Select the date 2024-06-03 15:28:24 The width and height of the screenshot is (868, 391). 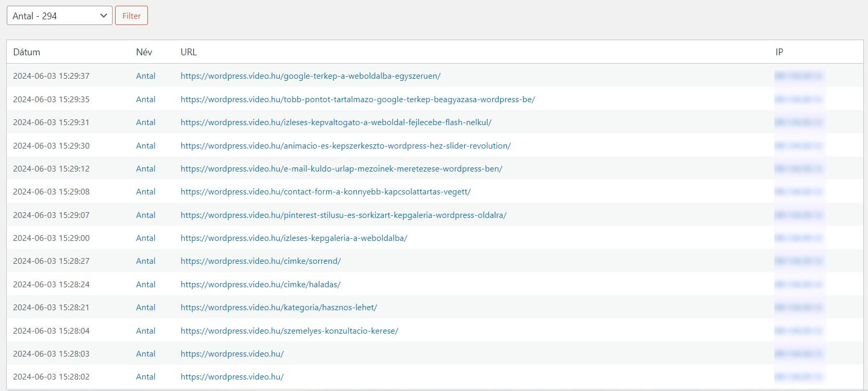(x=51, y=285)
